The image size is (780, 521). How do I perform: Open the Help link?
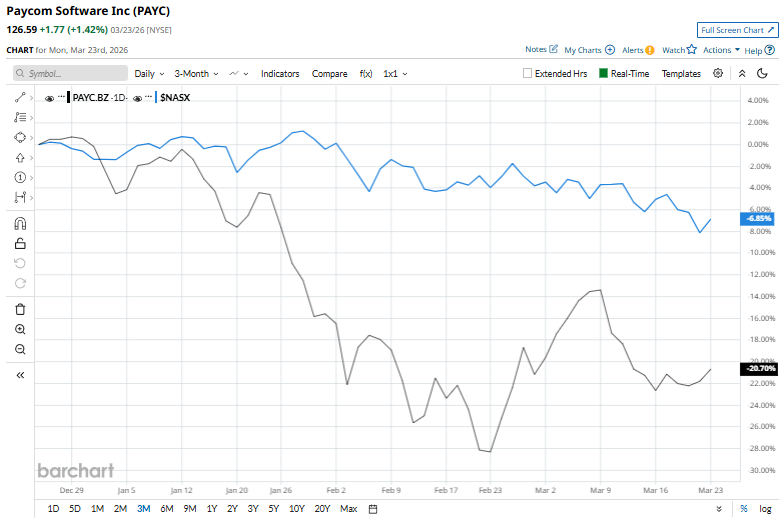point(760,50)
